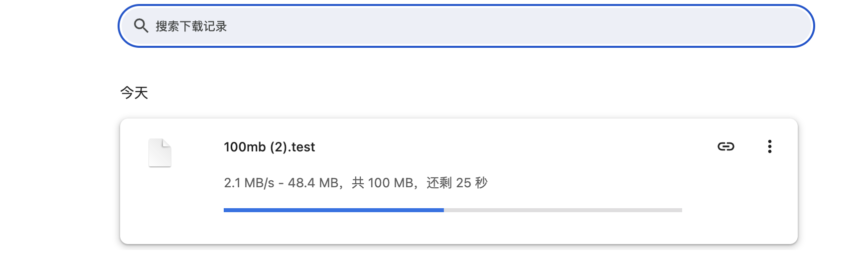
Task: Click the 还剩 25 秒 remaining time text
Action: (457, 183)
